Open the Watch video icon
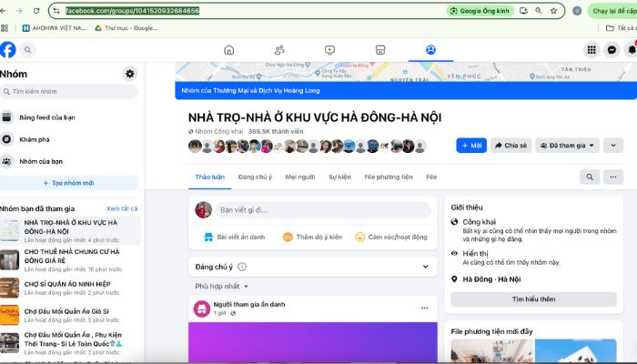This screenshot has width=637, height=364. (329, 50)
